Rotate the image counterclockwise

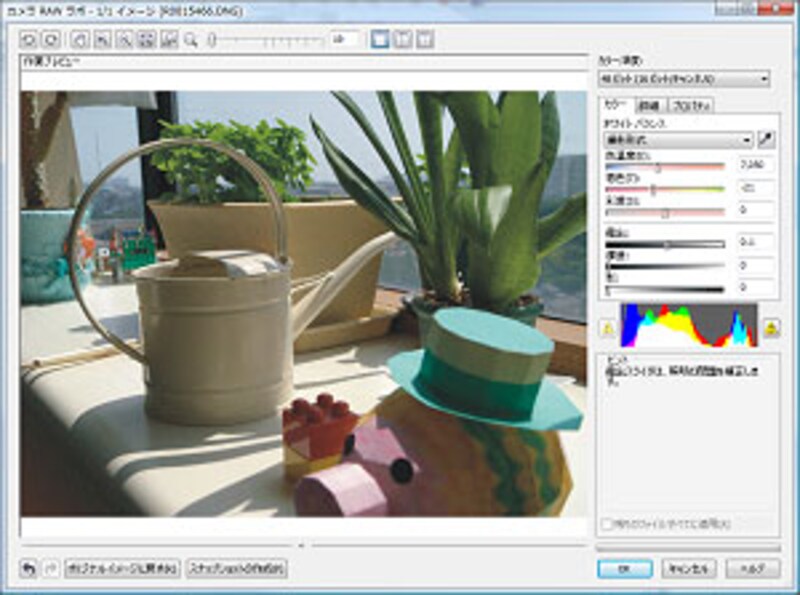(29, 39)
